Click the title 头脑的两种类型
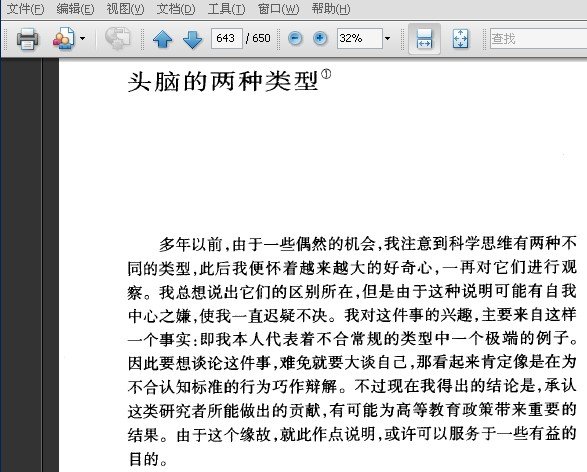587x472 pixels. pos(223,81)
